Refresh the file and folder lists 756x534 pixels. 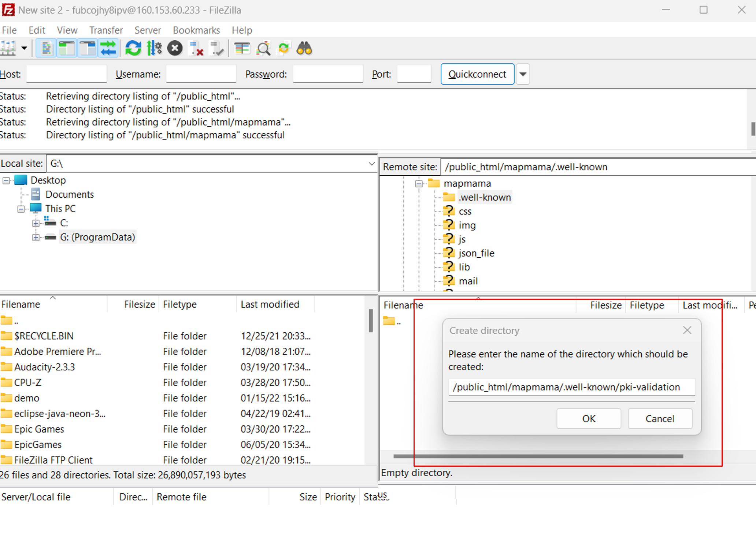click(x=133, y=48)
